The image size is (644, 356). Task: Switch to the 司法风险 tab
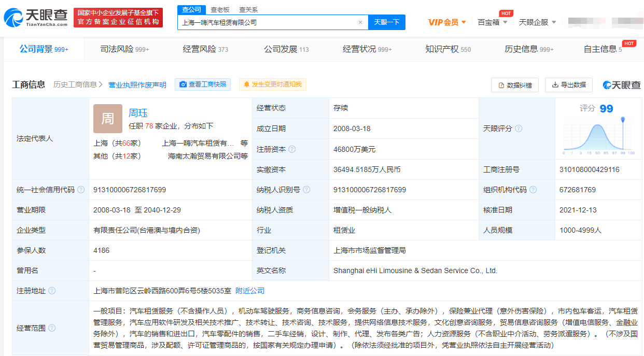(124, 49)
